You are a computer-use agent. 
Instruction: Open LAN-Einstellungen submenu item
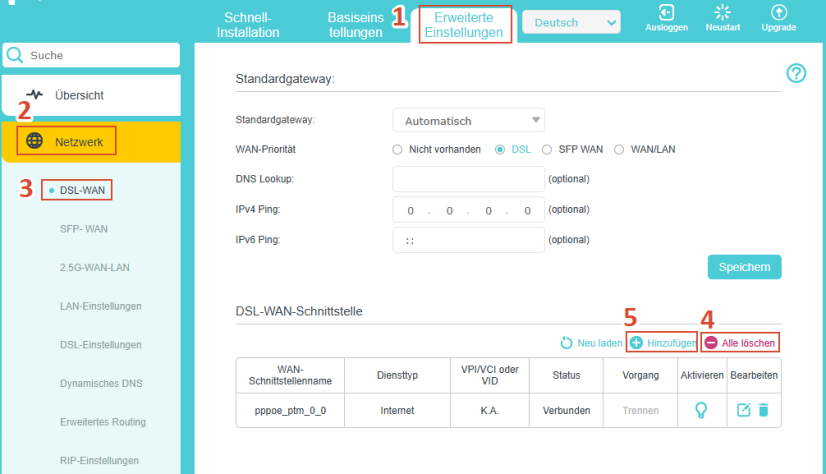pyautogui.click(x=101, y=306)
